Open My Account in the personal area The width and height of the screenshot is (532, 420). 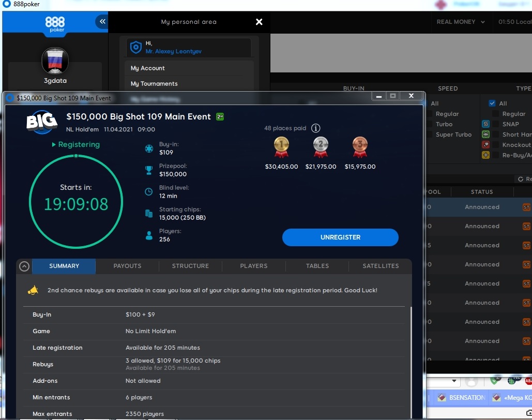coord(189,68)
